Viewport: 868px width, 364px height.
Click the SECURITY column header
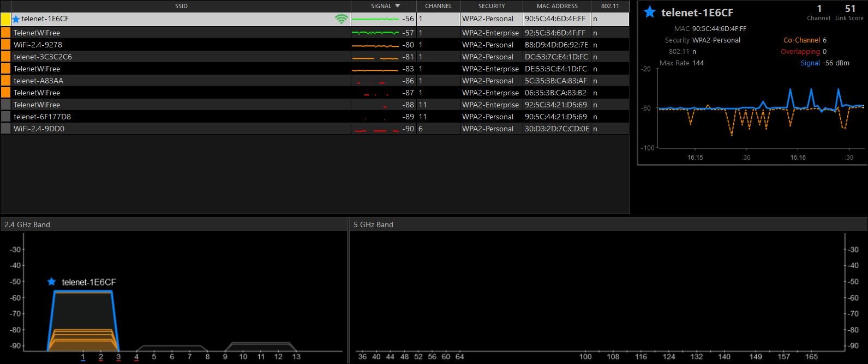pos(492,6)
